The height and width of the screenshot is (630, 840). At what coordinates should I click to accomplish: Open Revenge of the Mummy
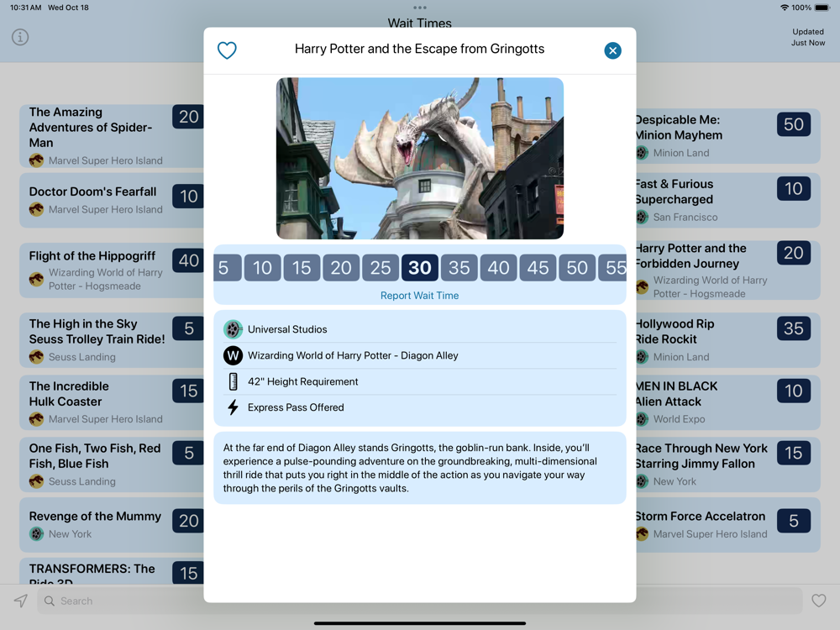[x=112, y=524]
